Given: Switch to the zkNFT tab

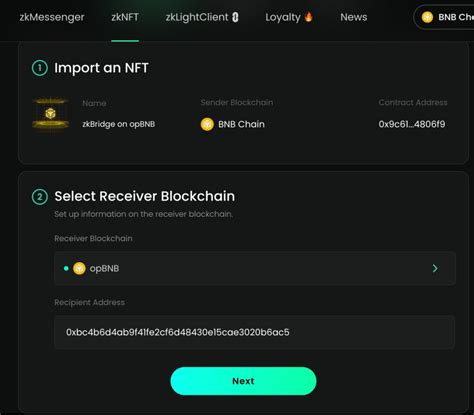Looking at the screenshot, I should click(x=125, y=17).
